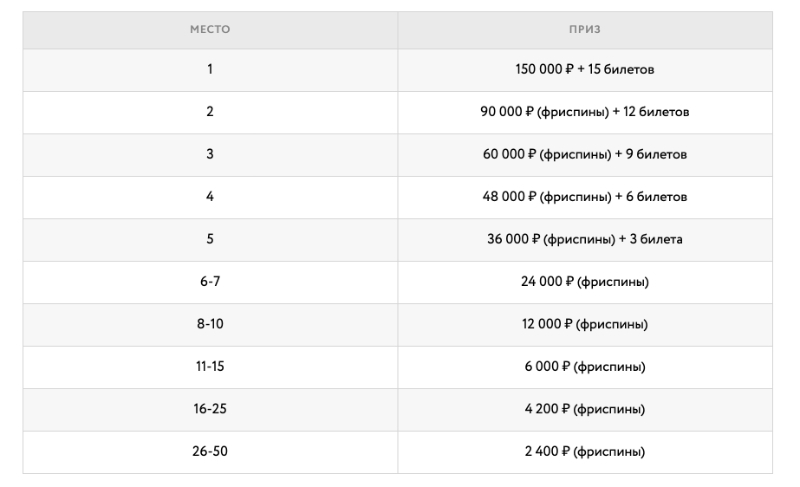
Task: Select the places 6-7 cell
Action: point(210,282)
